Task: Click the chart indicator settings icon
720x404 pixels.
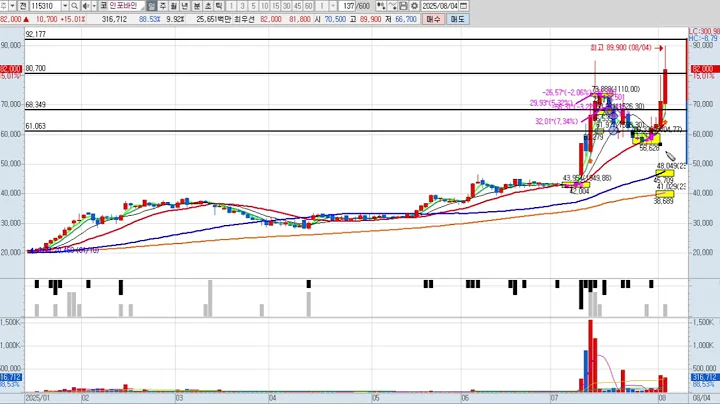Action: pos(381,6)
